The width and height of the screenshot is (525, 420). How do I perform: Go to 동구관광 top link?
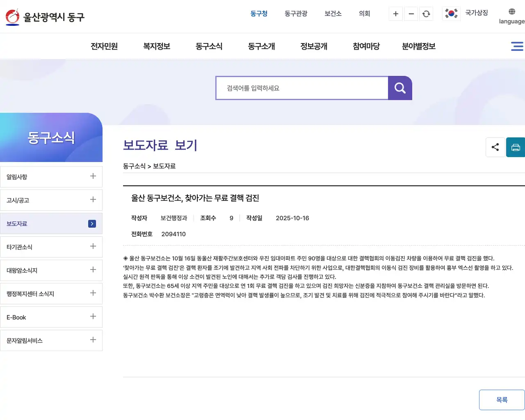pyautogui.click(x=296, y=14)
